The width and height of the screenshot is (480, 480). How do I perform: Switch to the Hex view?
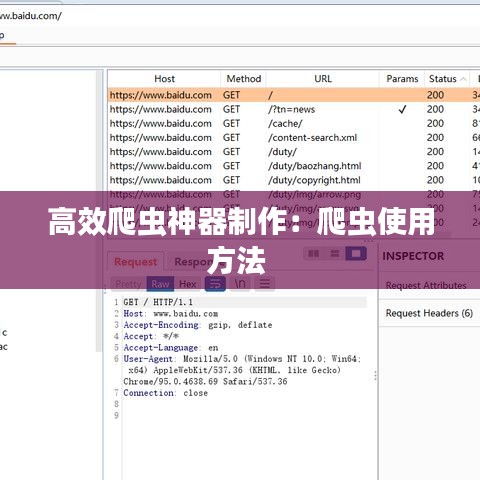coord(188,284)
